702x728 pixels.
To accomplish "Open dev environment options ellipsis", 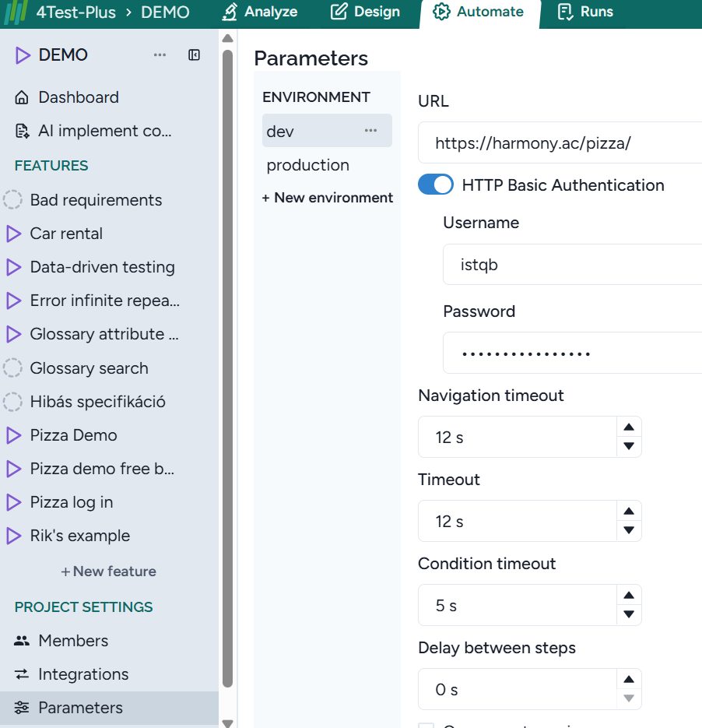I will tap(370, 131).
